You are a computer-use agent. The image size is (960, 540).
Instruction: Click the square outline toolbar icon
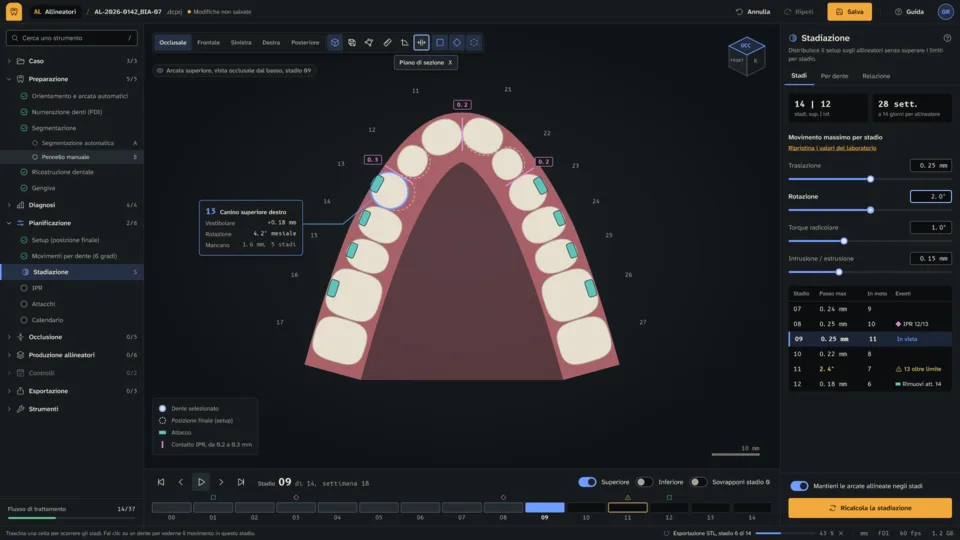coord(440,43)
